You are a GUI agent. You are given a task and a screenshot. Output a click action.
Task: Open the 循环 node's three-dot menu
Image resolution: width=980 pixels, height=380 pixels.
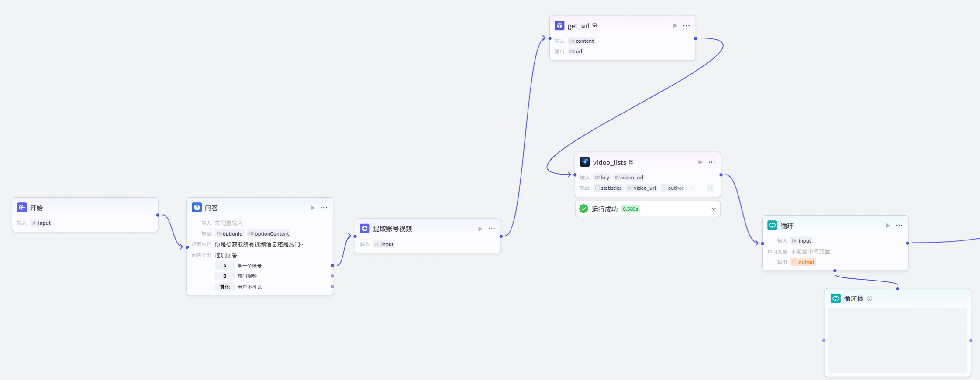(899, 226)
